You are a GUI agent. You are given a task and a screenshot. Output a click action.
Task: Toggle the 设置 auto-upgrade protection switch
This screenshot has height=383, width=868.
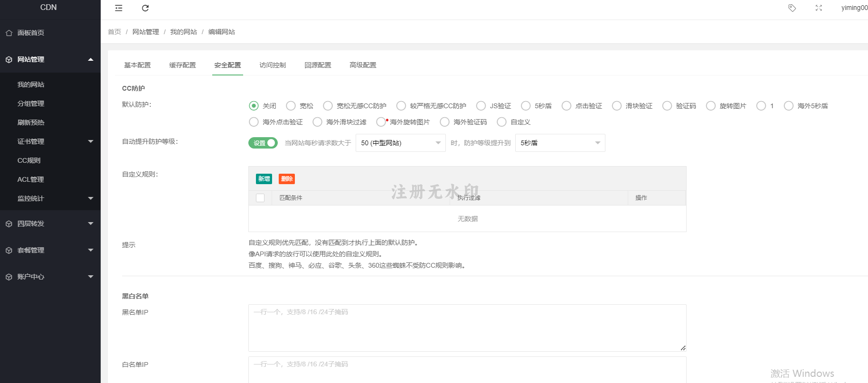click(263, 143)
